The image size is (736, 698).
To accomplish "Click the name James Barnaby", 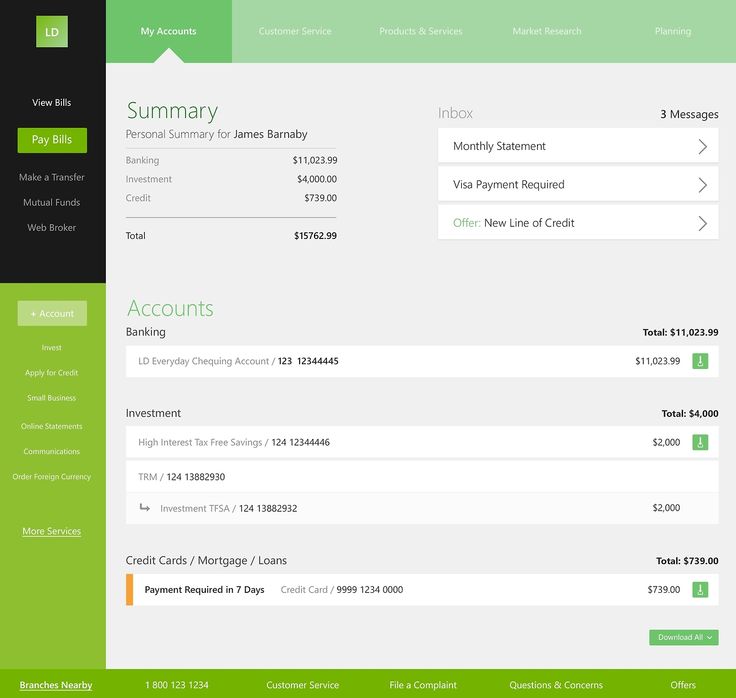I will [270, 134].
